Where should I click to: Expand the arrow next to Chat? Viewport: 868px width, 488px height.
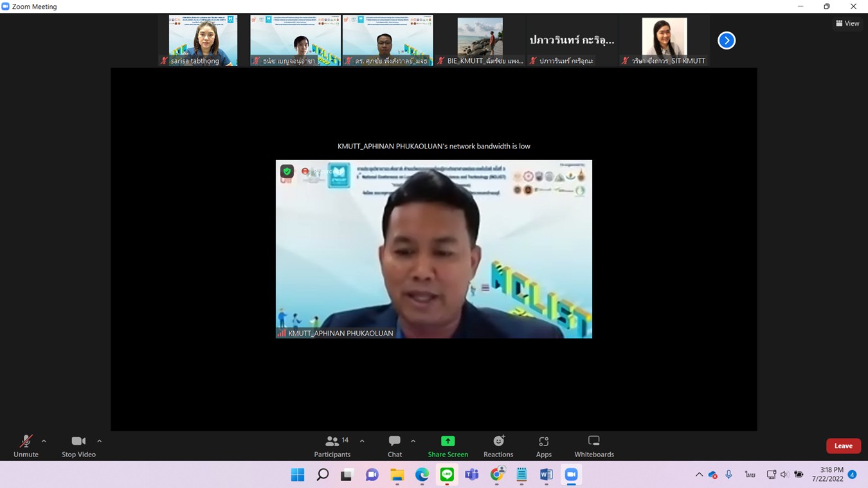click(413, 441)
